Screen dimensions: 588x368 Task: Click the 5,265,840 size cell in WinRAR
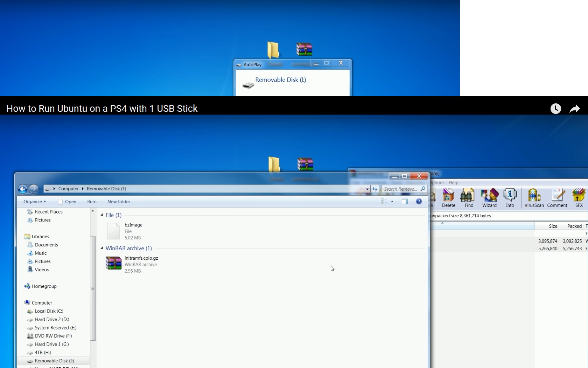548,248
